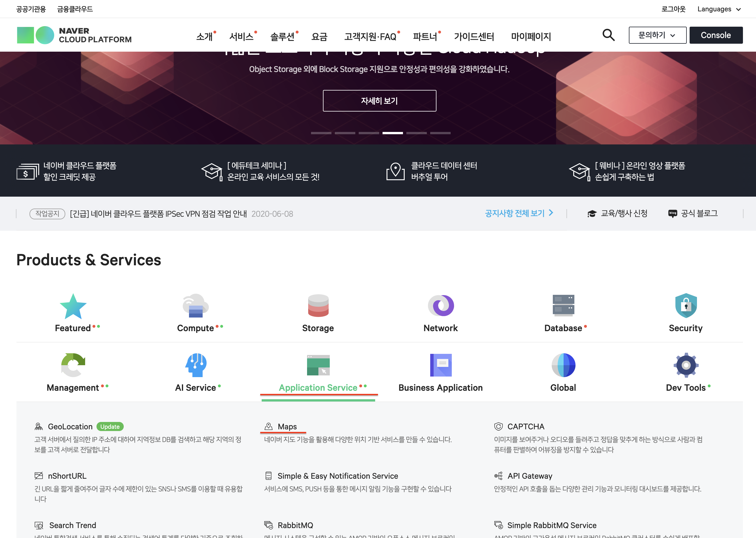Select the Dev Tools gear icon
The image size is (756, 538).
686,365
